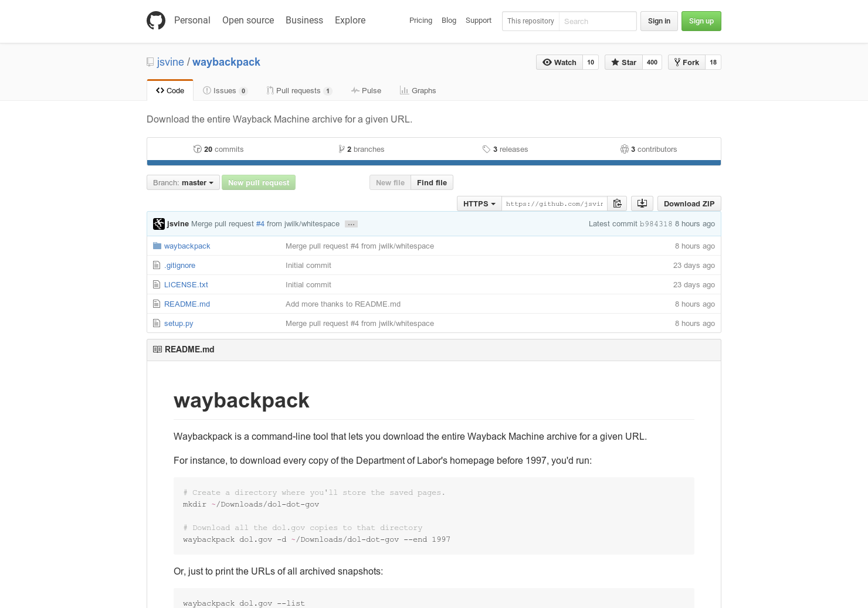The width and height of the screenshot is (868, 608).
Task: Open the Branch: master dropdown
Action: pyautogui.click(x=183, y=182)
